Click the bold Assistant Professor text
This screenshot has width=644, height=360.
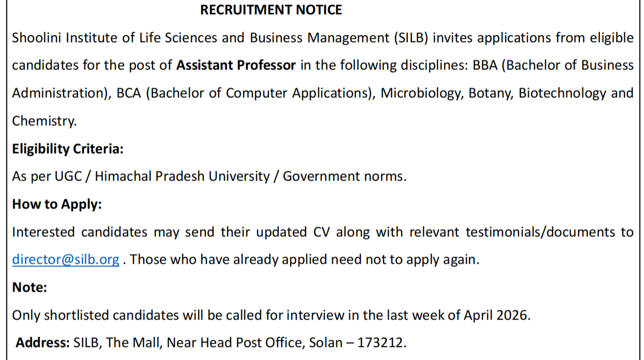click(236, 66)
